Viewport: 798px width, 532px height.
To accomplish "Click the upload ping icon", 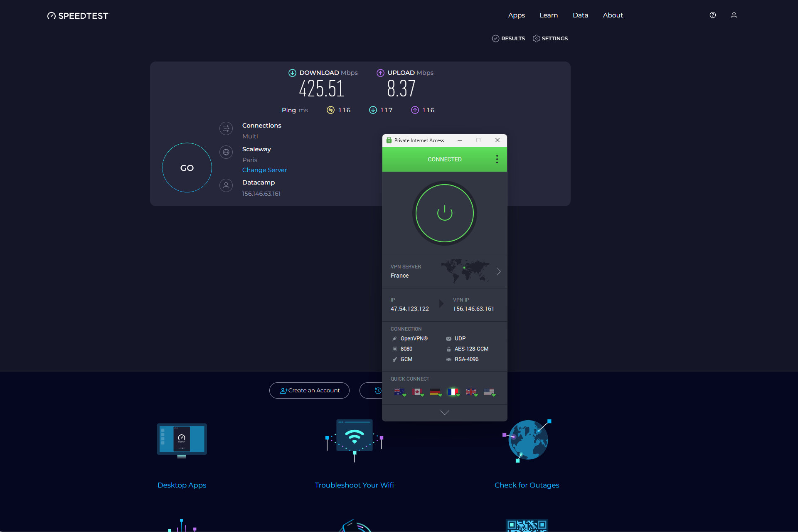I will pyautogui.click(x=415, y=110).
